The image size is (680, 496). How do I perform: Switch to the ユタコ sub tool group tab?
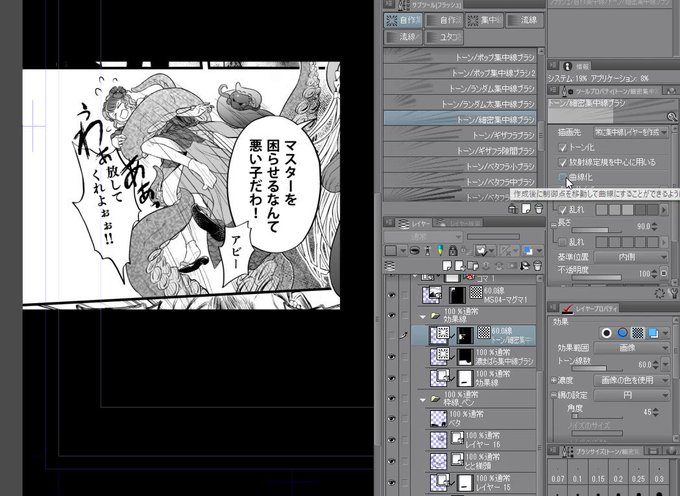(x=444, y=37)
